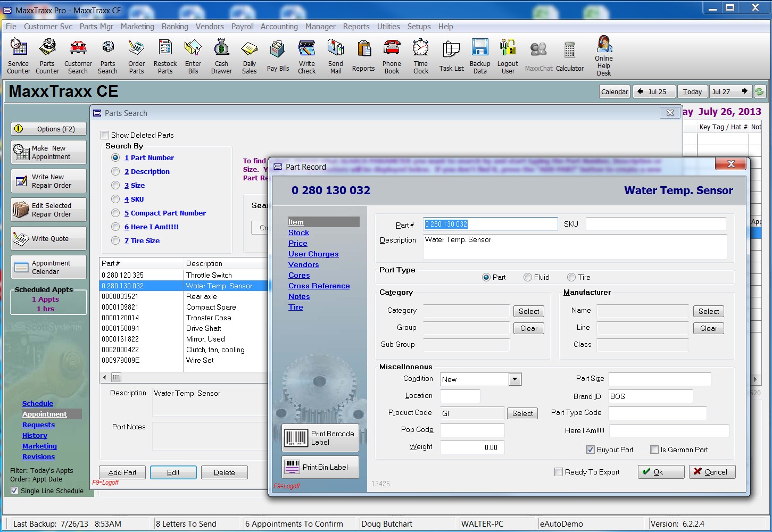Screen dimensions: 772x532
Task: Click the Part Size input field
Action: (659, 379)
